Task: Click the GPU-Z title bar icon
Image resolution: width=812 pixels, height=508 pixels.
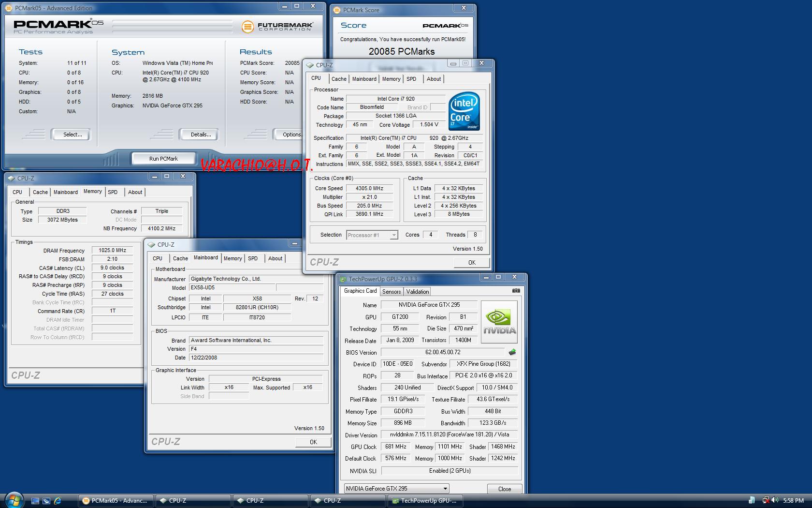Action: click(343, 279)
